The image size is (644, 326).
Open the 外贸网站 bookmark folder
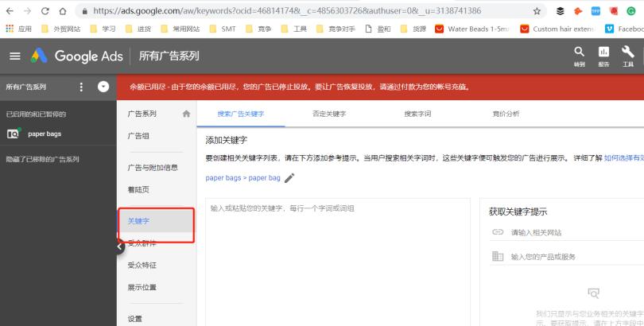(60, 29)
